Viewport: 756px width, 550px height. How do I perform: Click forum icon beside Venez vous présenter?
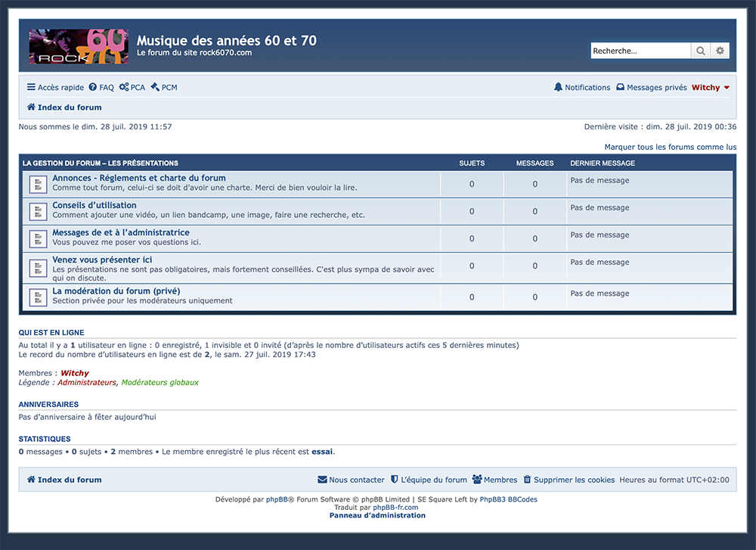tap(38, 269)
